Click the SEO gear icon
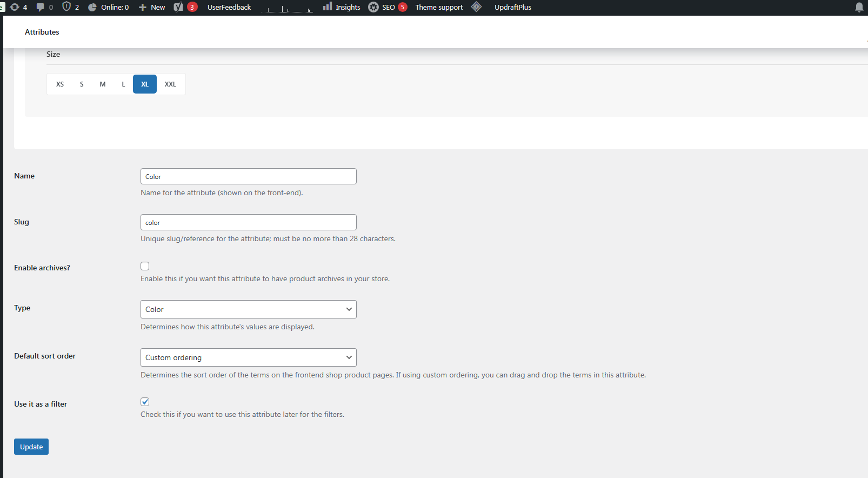Viewport: 868px width, 478px height. 373,7
